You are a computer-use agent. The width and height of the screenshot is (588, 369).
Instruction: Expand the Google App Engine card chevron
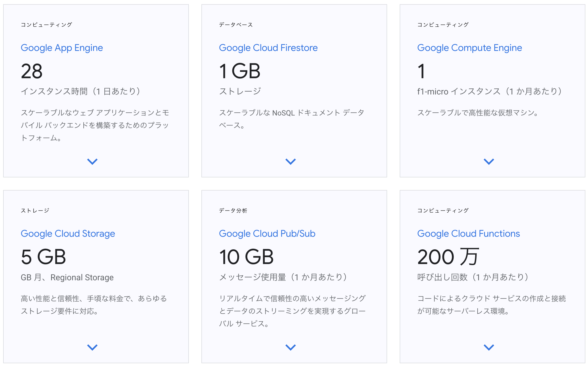(x=92, y=161)
